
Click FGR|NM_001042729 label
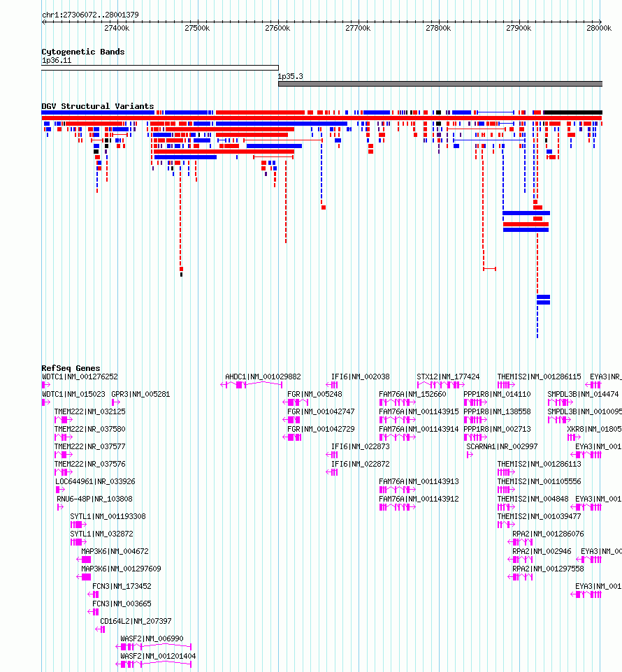click(321, 429)
